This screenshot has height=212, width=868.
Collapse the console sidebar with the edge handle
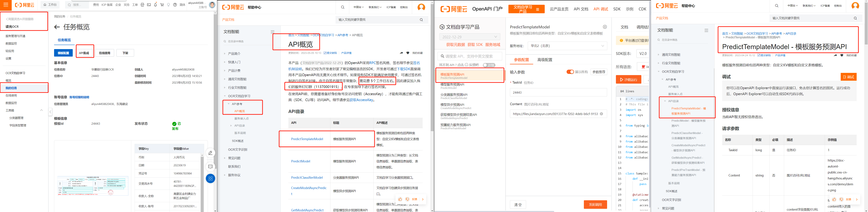[x=50, y=112]
